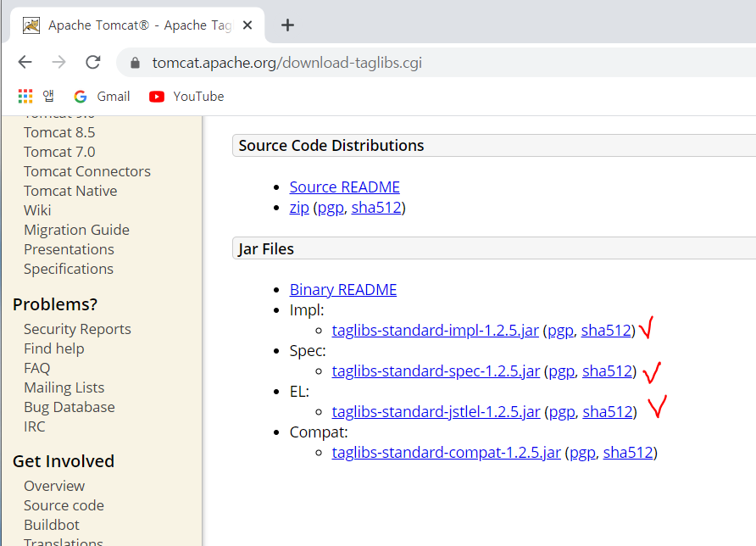Image resolution: width=756 pixels, height=546 pixels.
Task: Open the Bug Database link
Action: coord(69,407)
